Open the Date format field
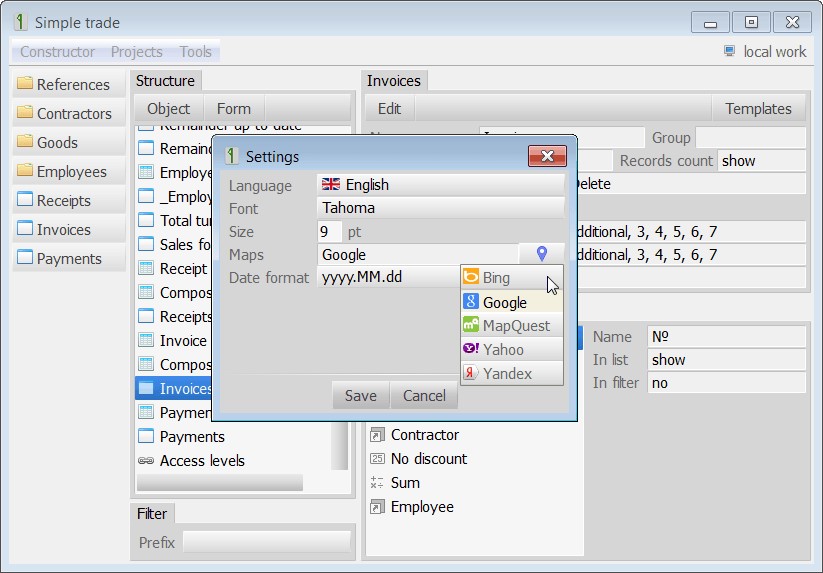 point(387,278)
